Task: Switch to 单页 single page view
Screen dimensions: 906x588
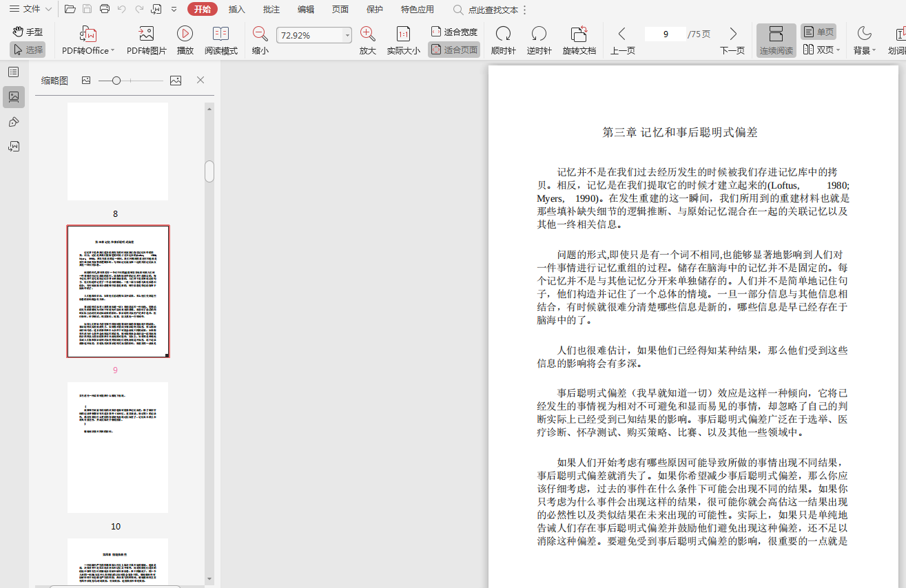Action: point(818,32)
